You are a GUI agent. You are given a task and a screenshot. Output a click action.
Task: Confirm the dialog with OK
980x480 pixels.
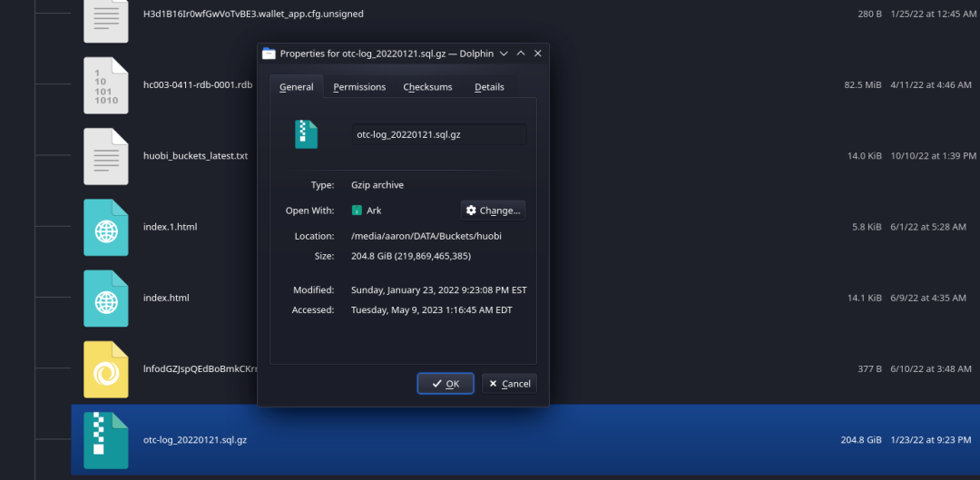[x=446, y=384]
